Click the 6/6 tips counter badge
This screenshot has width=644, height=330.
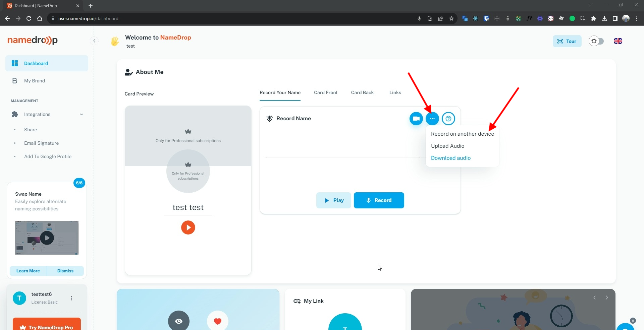(79, 183)
